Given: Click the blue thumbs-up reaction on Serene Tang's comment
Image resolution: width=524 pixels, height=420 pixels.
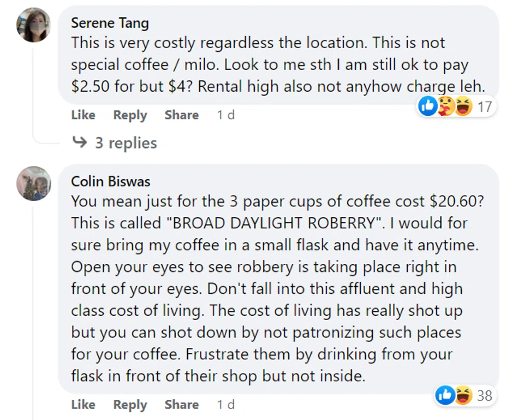Looking at the screenshot, I should 427,107.
